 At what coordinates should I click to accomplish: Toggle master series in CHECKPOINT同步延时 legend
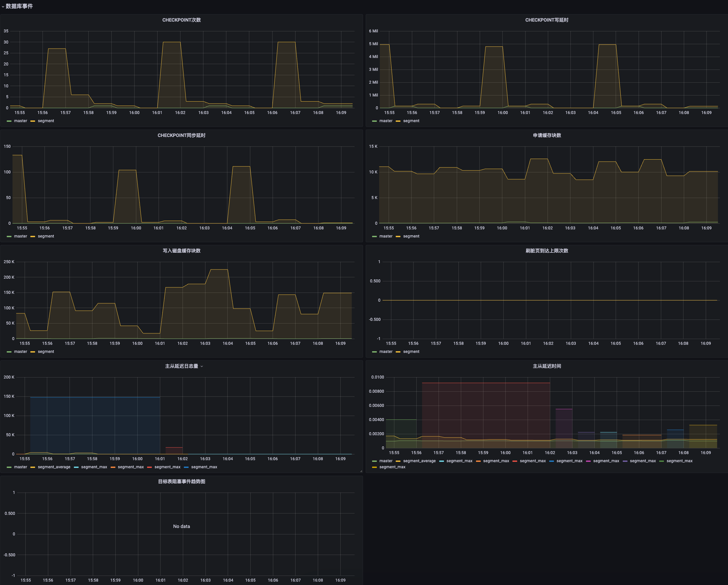pos(20,236)
